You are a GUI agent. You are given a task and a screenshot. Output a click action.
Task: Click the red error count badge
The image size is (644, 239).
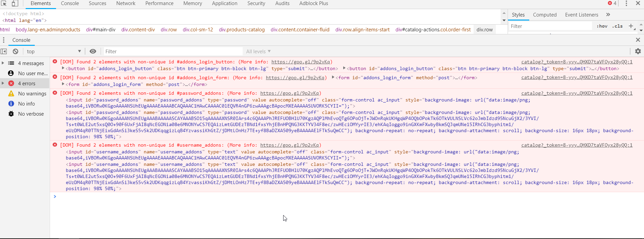[612, 3]
